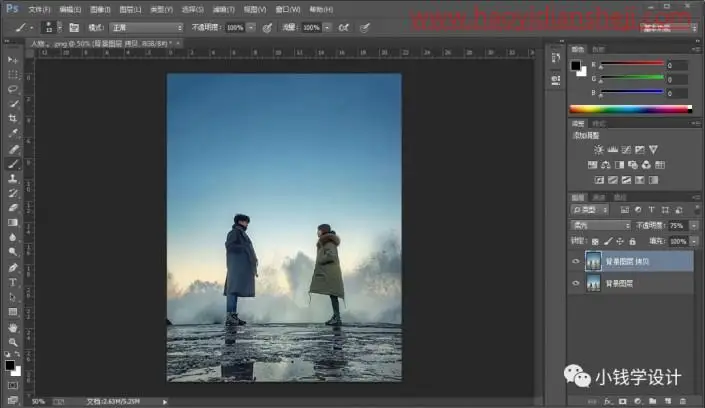Viewport: 705px width, 408px height.
Task: Open layer opacity 75% dropdown arrow
Action: (694, 225)
